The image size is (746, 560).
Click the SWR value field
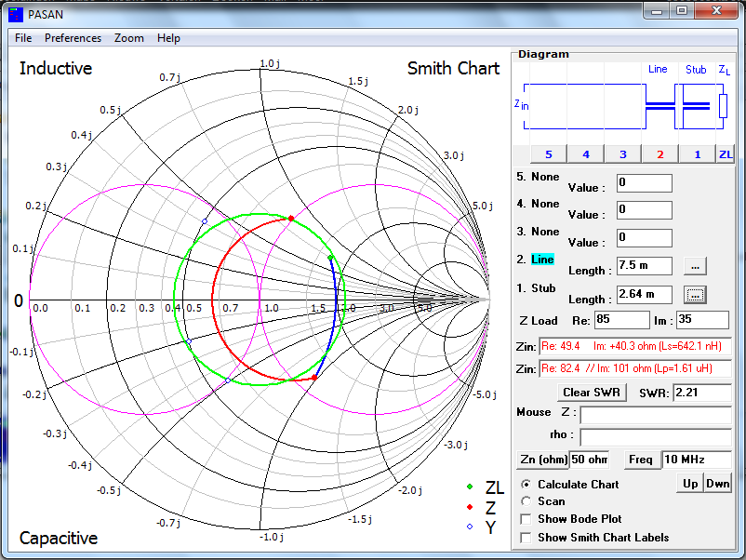(x=702, y=393)
